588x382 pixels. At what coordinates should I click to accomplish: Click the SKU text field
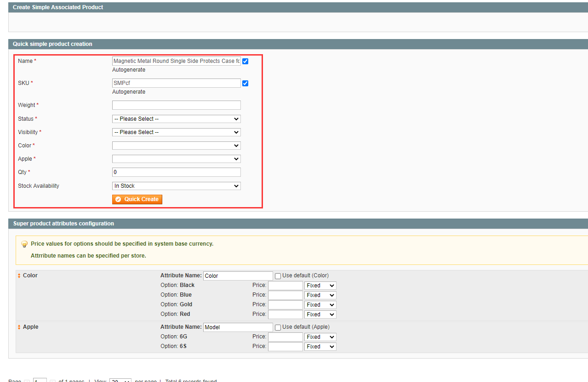177,83
